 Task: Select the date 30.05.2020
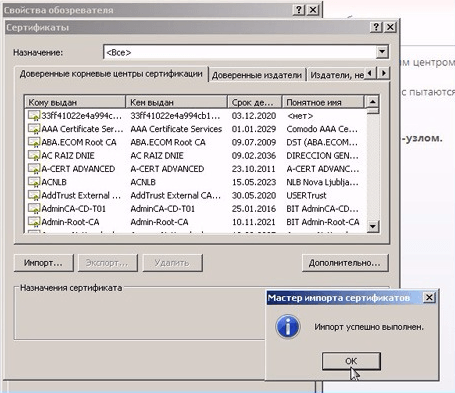[254, 196]
